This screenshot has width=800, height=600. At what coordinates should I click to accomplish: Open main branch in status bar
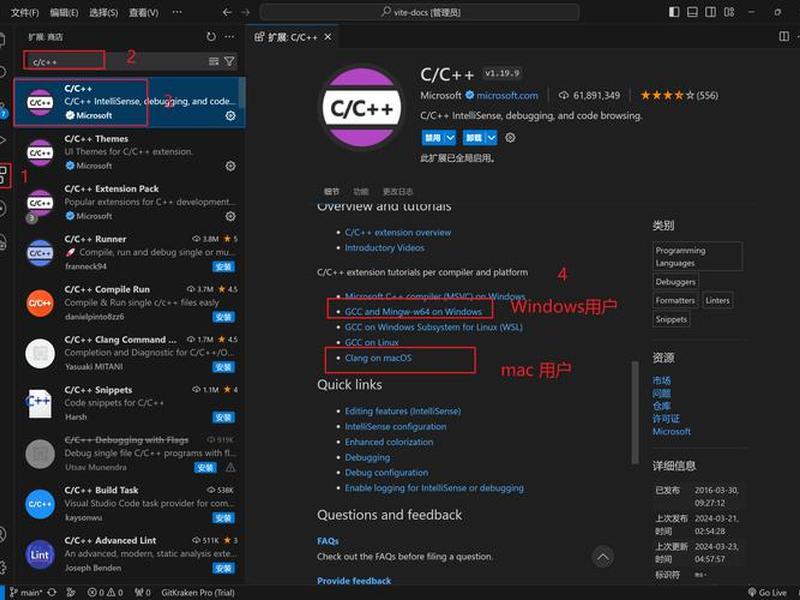(x=27, y=592)
